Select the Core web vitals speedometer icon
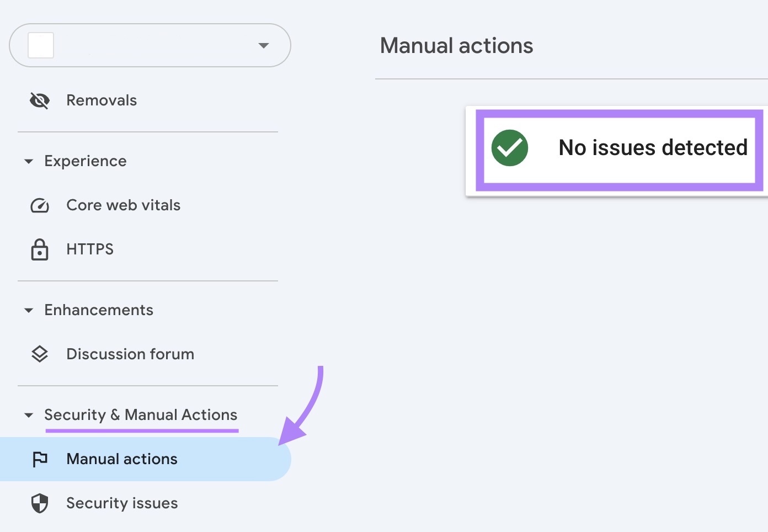768x532 pixels. [x=39, y=205]
